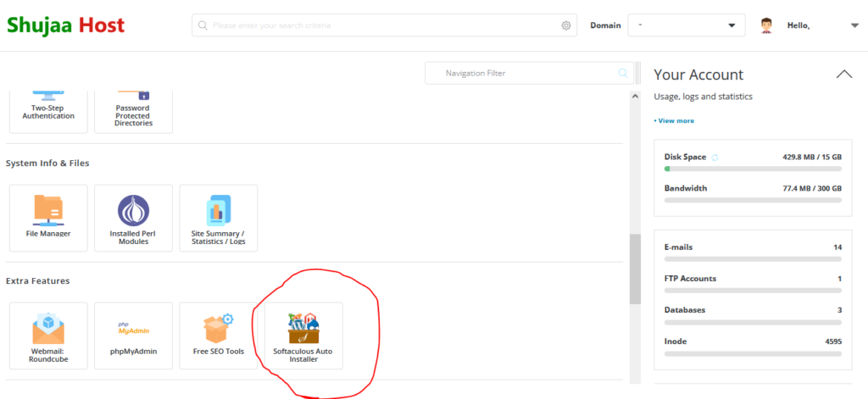Click the Your Account heading
Image resolution: width=868 pixels, height=399 pixels.
click(x=698, y=75)
